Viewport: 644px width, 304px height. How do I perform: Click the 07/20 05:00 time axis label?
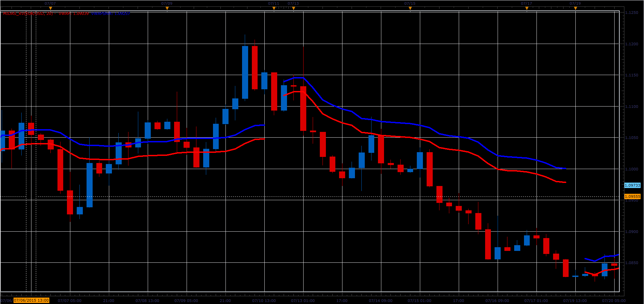click(614, 301)
